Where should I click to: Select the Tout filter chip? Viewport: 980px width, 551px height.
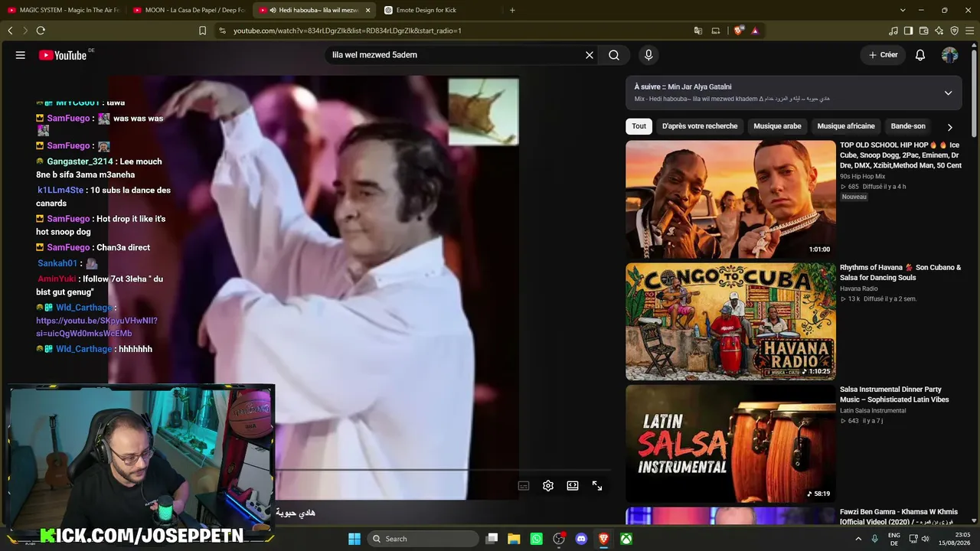pos(639,126)
